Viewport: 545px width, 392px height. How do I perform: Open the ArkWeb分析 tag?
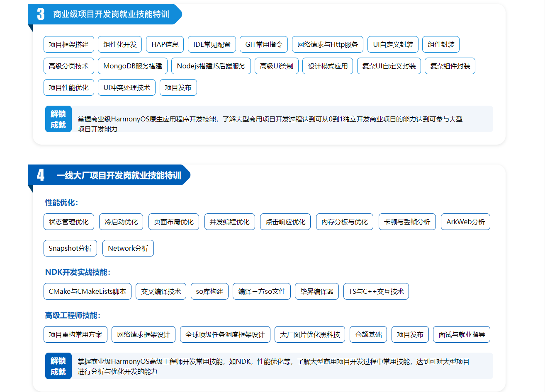coord(465,222)
